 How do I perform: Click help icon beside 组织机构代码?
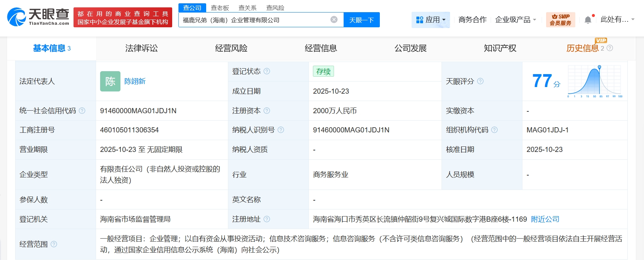(494, 130)
